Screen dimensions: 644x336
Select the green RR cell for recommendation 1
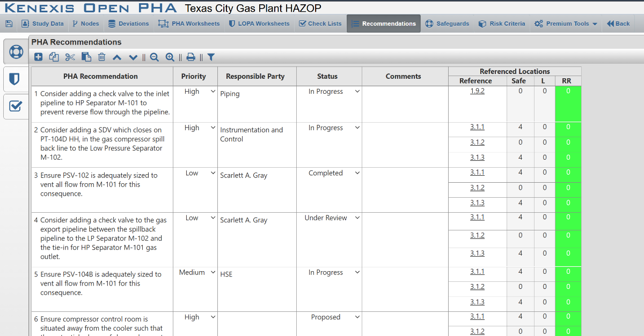(x=568, y=104)
